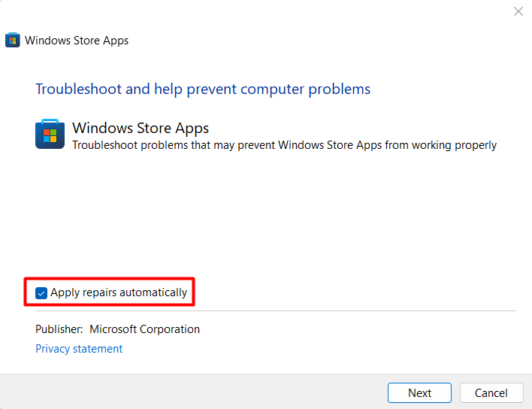Click the "Apply repairs automatically" label text
Image resolution: width=532 pixels, height=409 pixels.
[x=119, y=292]
